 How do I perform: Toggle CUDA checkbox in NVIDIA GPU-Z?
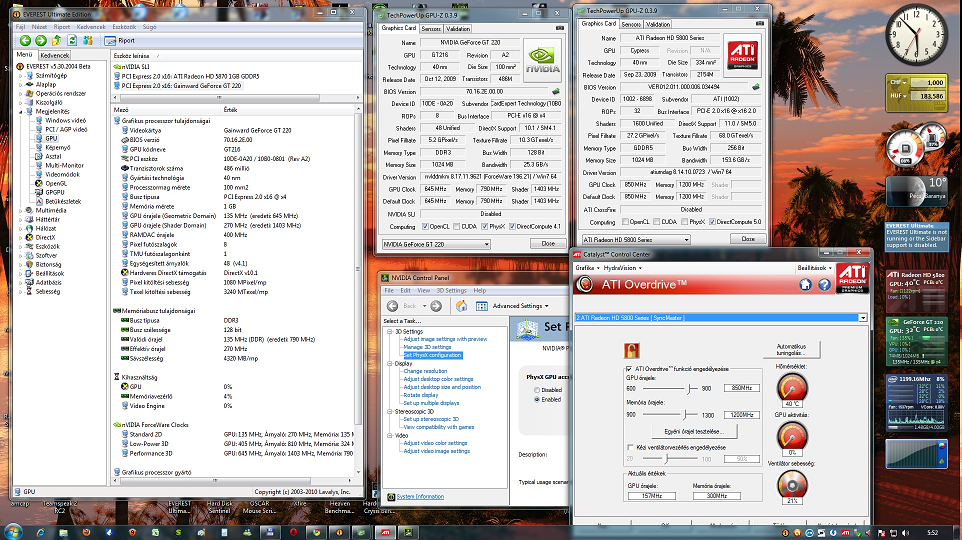click(456, 226)
